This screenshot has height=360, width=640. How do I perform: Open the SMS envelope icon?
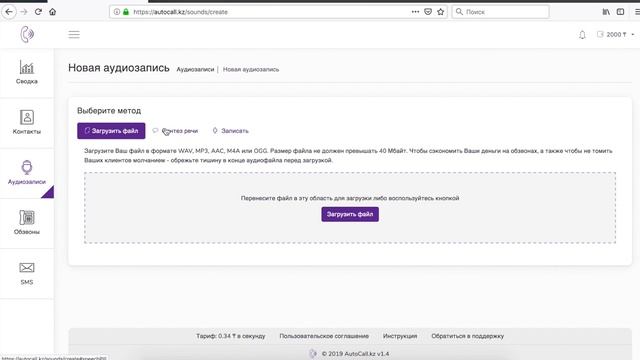27,268
